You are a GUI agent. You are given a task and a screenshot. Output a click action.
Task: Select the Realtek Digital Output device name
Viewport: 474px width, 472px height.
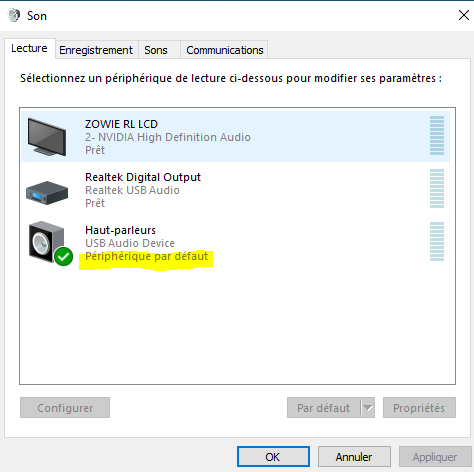[143, 177]
